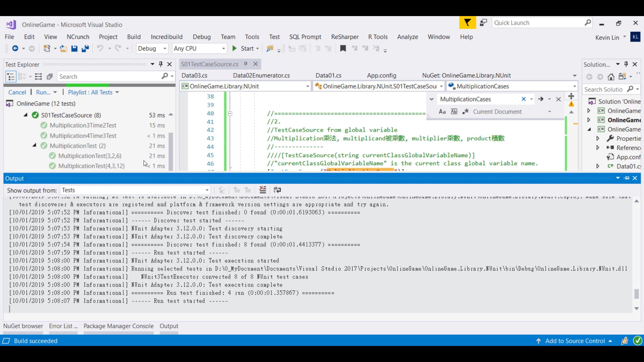Open the Show output from dropdown
644x362 pixels.
click(207, 190)
